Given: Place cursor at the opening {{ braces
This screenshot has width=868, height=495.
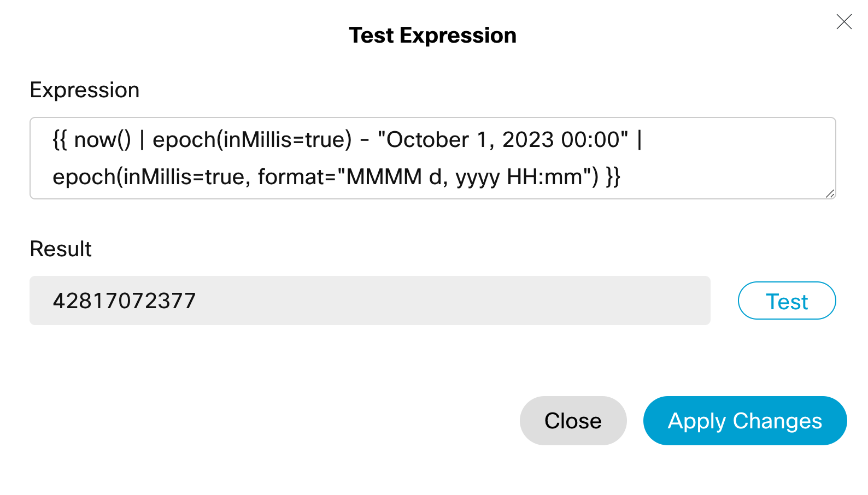Looking at the screenshot, I should [60, 140].
